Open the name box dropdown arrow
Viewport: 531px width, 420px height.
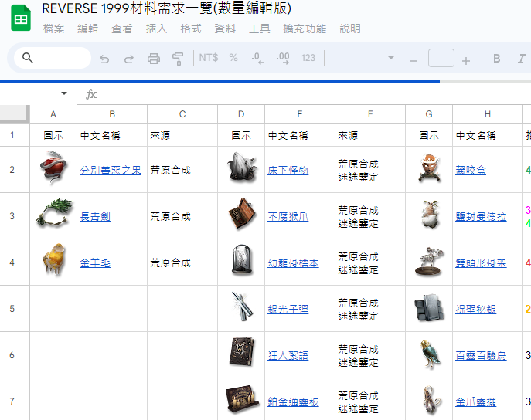point(63,93)
